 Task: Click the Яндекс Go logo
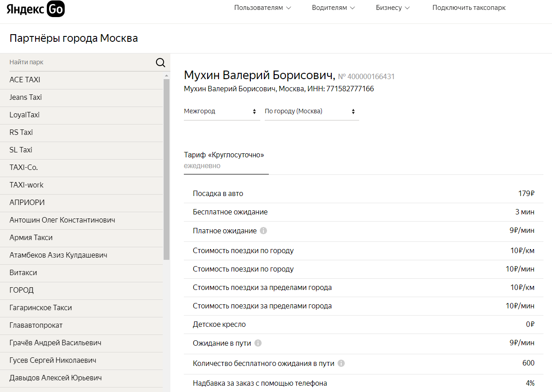click(x=36, y=9)
